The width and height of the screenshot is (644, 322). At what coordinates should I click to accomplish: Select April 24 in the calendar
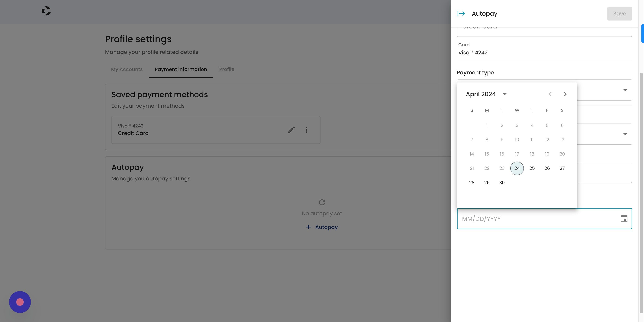pos(517,168)
